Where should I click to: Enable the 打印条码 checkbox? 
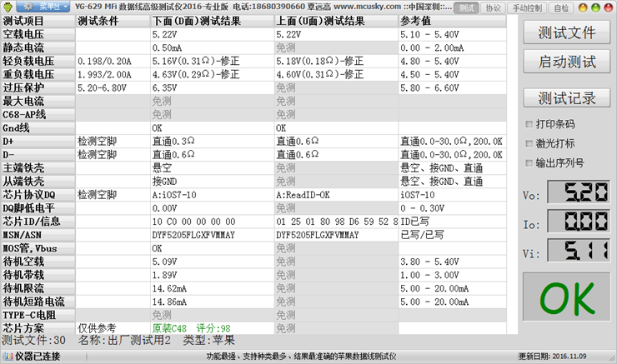pos(529,124)
